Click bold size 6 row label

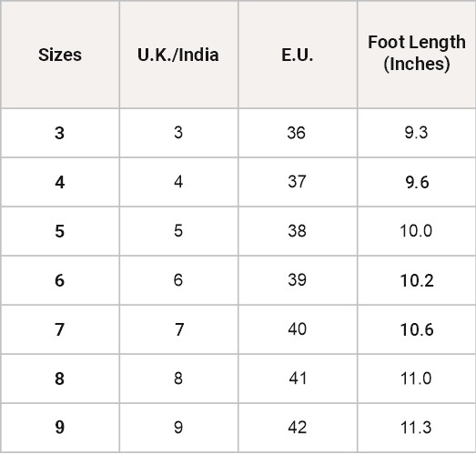59,280
